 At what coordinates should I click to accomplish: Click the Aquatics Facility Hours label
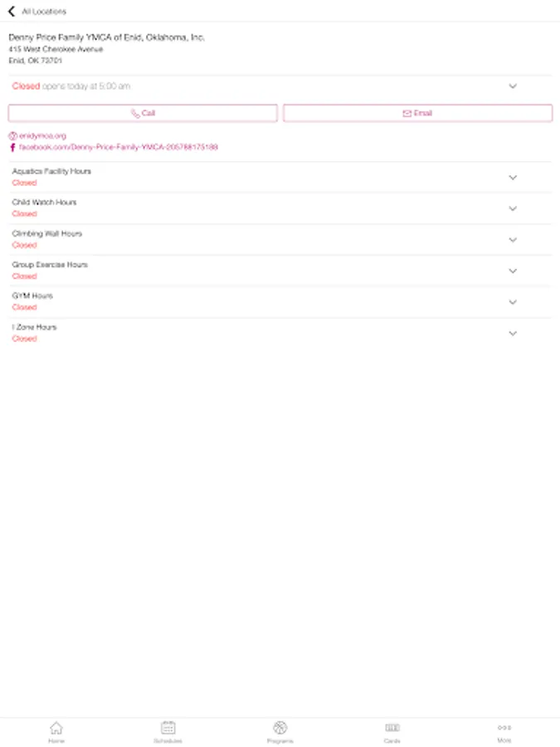tap(51, 171)
